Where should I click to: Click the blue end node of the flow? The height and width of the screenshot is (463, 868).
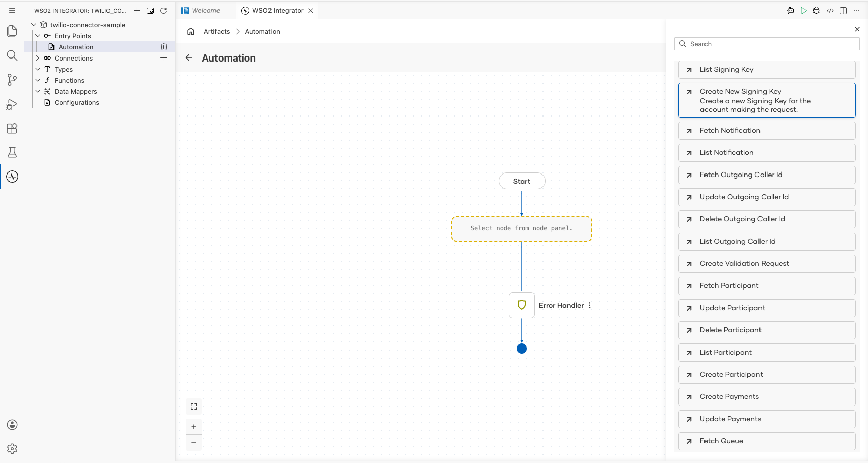tap(522, 349)
